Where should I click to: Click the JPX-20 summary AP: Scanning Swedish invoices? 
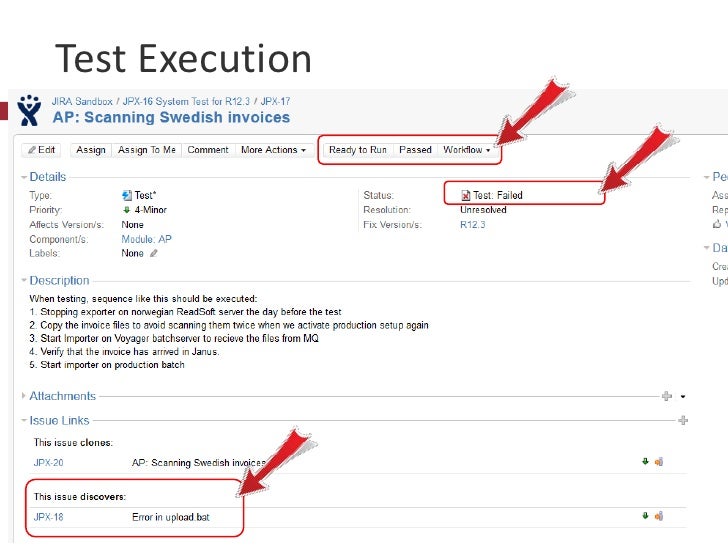click(199, 463)
